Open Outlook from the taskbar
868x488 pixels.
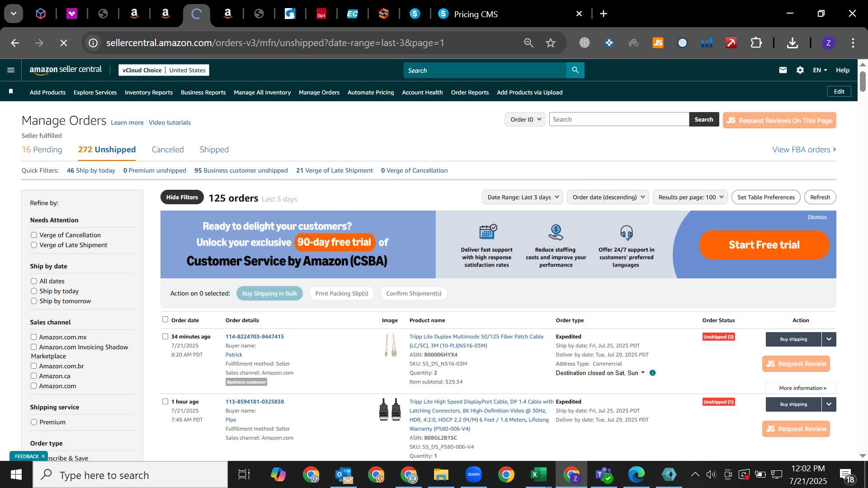[x=344, y=474]
